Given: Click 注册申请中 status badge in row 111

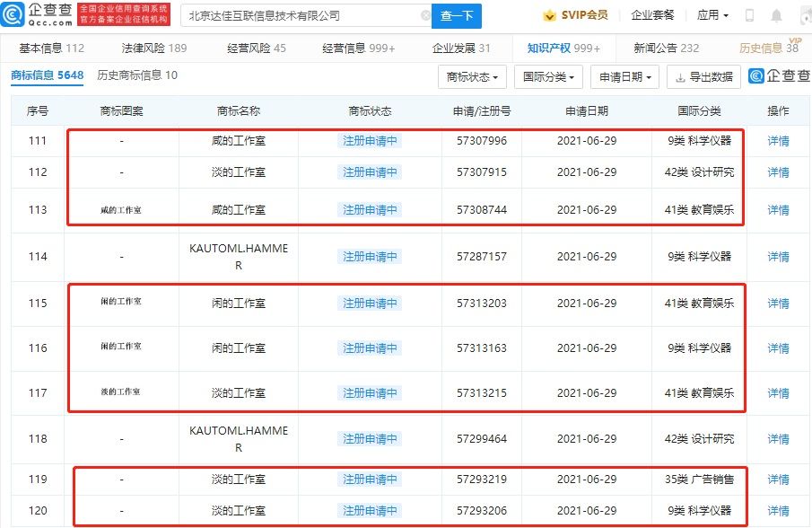Looking at the screenshot, I should click(370, 141).
